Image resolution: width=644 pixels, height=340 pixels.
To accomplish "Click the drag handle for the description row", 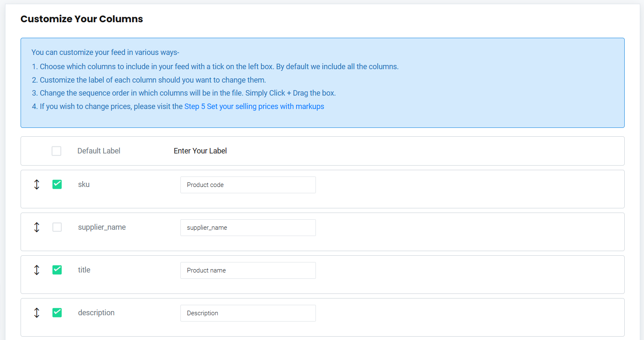I will coord(37,313).
